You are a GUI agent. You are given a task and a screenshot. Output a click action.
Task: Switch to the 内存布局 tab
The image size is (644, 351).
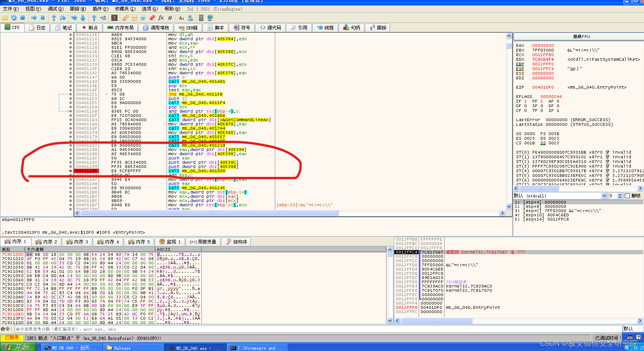point(120,27)
